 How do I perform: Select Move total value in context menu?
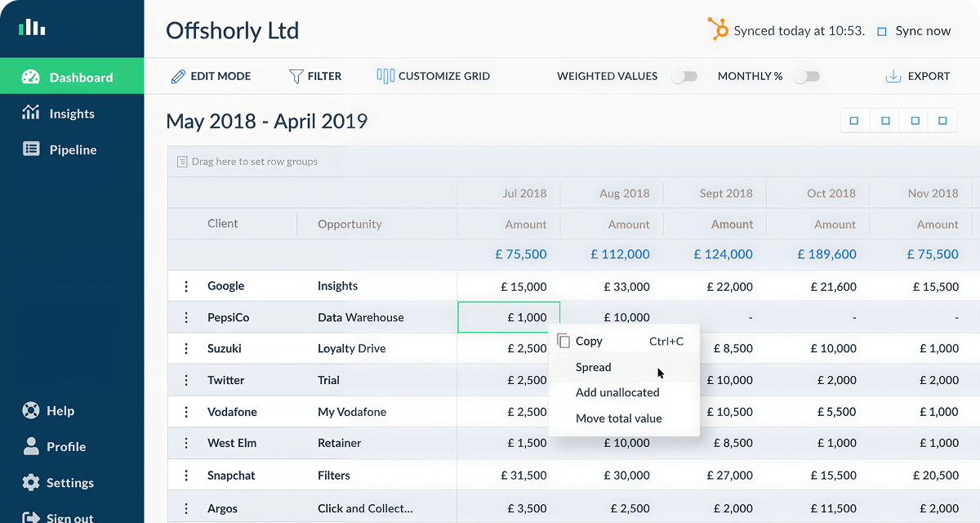click(618, 418)
